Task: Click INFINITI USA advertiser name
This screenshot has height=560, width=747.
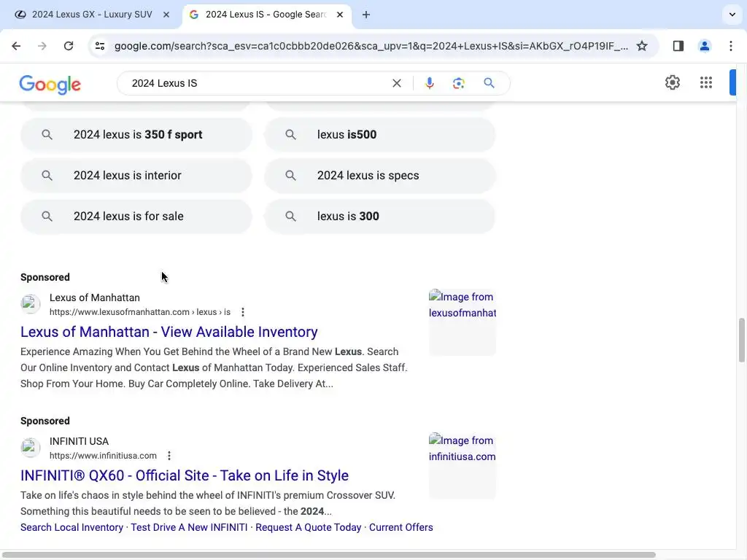Action: coord(79,442)
